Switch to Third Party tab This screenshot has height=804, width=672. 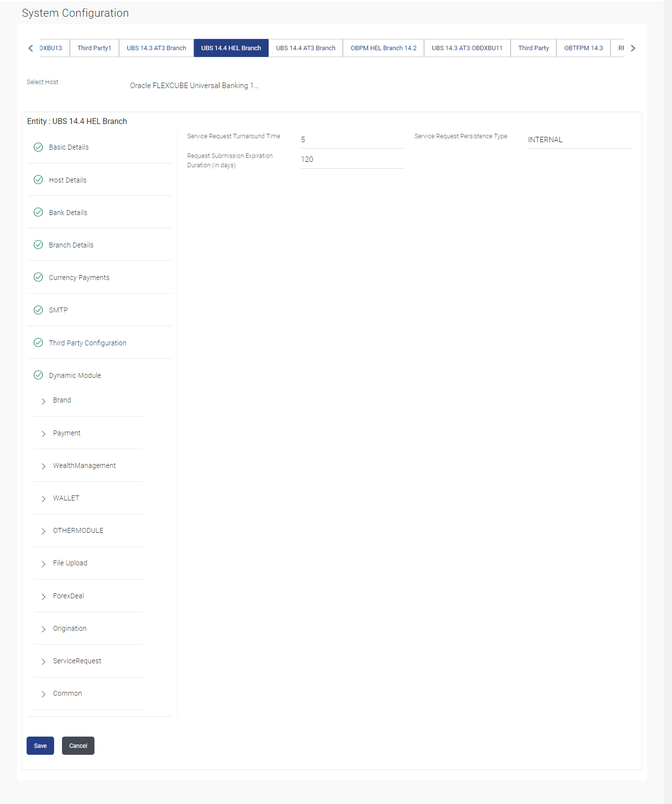[x=534, y=48]
